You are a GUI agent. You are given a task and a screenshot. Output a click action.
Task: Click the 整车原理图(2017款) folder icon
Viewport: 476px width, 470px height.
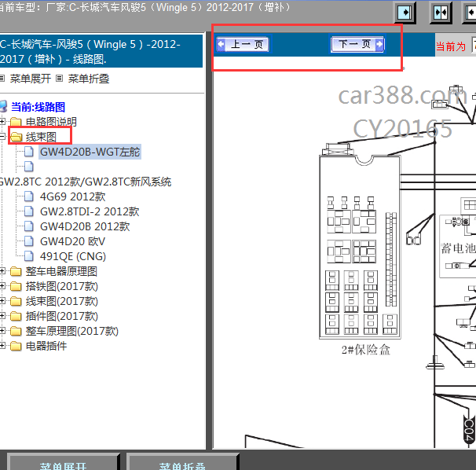click(x=16, y=331)
